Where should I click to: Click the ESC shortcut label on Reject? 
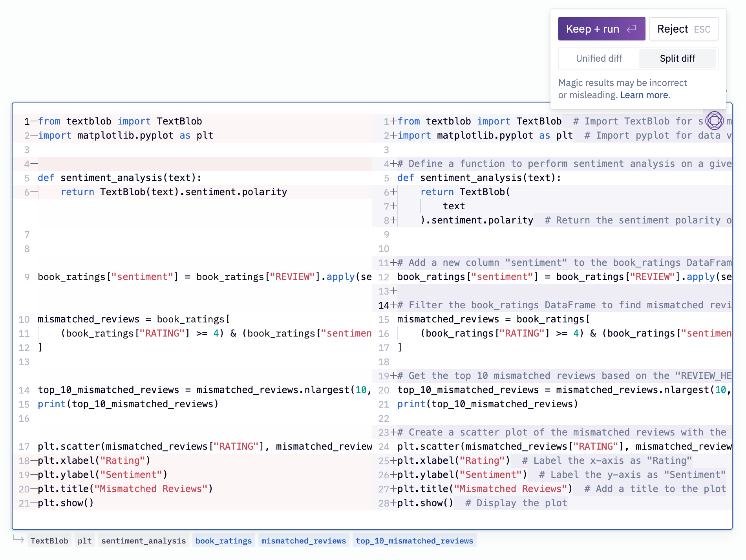coord(702,29)
